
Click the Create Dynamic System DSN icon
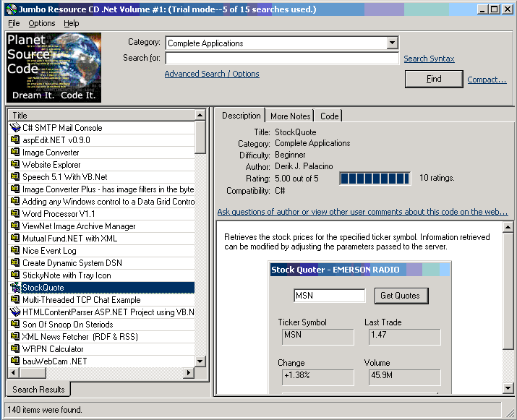point(15,262)
